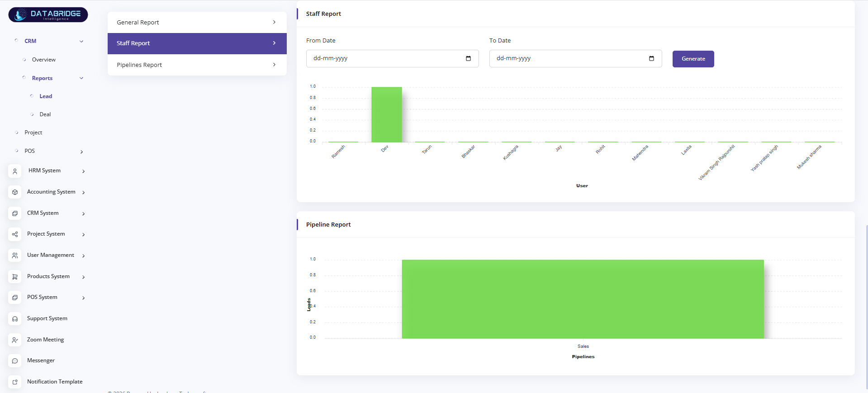Expand the POS submenu arrow
868x393 pixels.
[x=81, y=152]
